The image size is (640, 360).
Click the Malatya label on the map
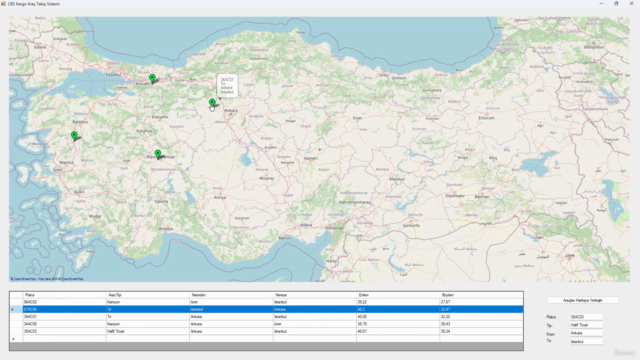[x=397, y=179]
